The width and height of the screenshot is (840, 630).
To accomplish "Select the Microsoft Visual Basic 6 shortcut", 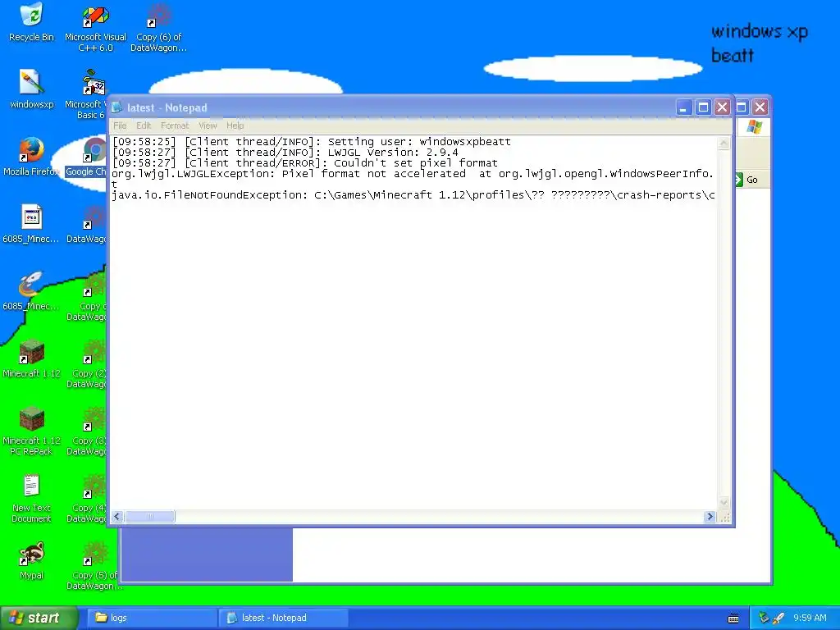I will tap(85, 95).
